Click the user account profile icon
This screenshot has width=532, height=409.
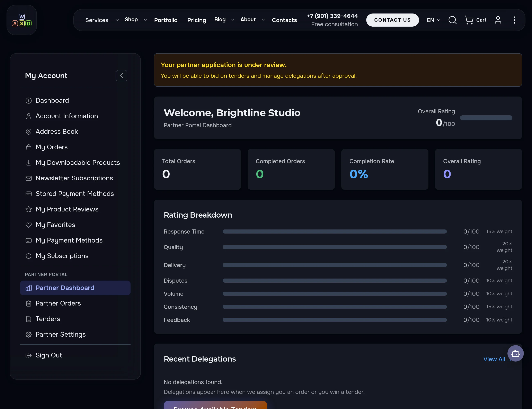pyautogui.click(x=498, y=20)
